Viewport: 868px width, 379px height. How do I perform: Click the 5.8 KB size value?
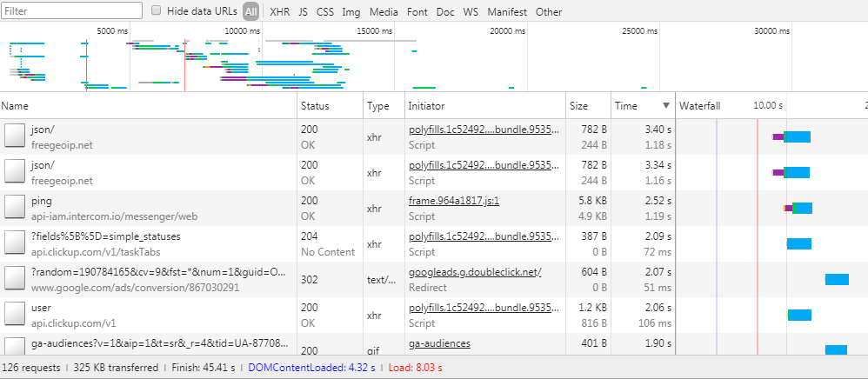click(x=592, y=201)
